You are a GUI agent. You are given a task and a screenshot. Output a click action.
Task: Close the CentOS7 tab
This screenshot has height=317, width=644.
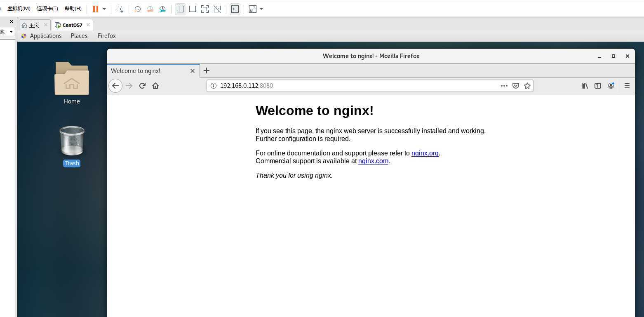pos(88,25)
